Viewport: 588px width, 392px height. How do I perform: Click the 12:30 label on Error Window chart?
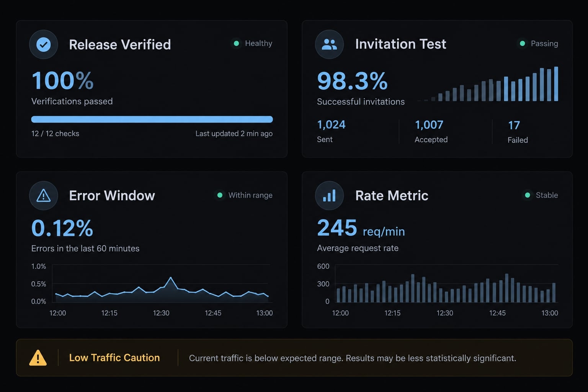(161, 313)
